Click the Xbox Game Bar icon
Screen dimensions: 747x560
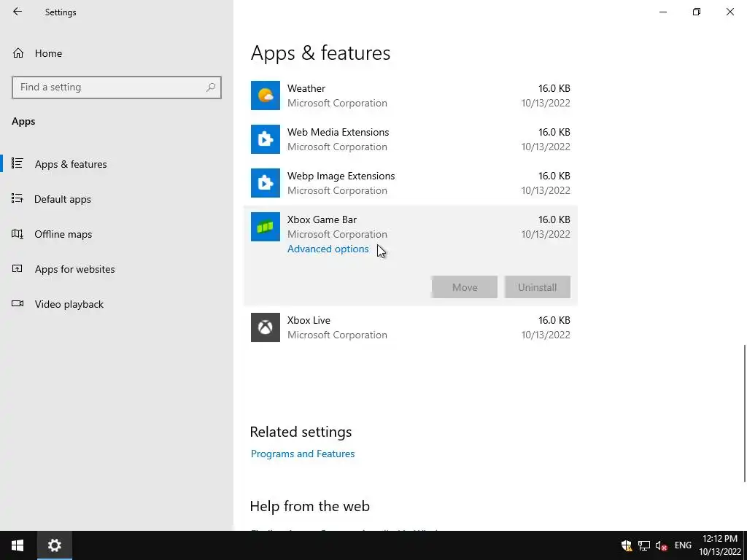click(266, 227)
